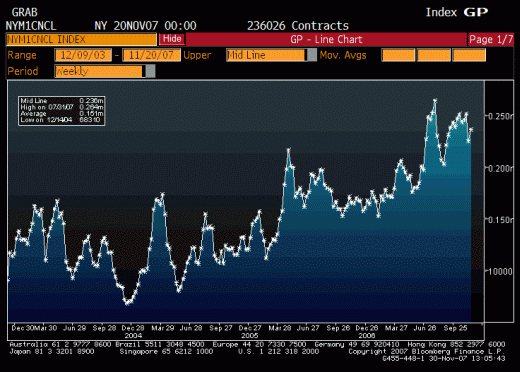Click the Mov. Avgs label
Screen dimensions: 520x372
coord(343,55)
